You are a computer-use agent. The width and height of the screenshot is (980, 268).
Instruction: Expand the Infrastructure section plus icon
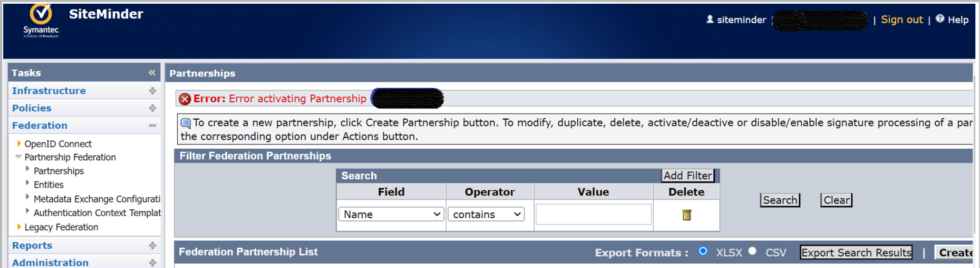tap(152, 91)
